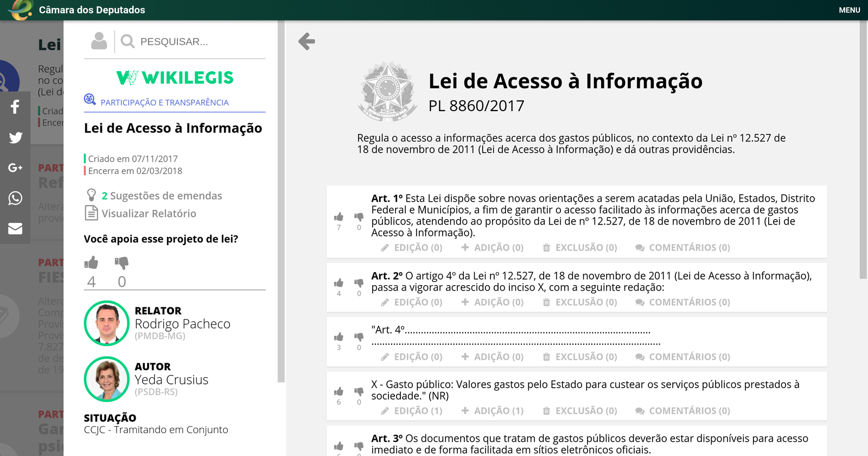Open Participação e Transparência link
868x456 pixels.
click(164, 102)
